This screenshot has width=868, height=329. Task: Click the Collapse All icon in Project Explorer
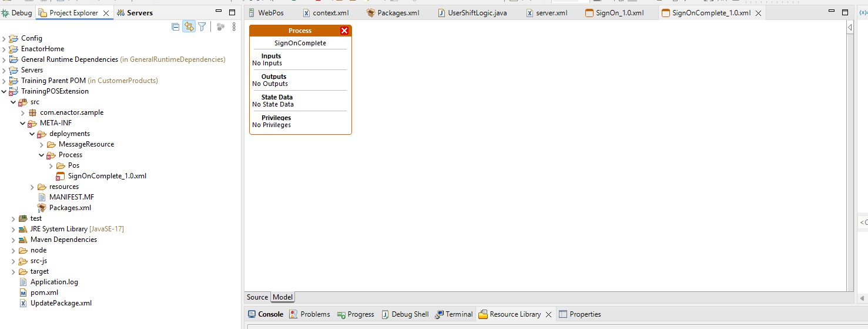coord(175,26)
